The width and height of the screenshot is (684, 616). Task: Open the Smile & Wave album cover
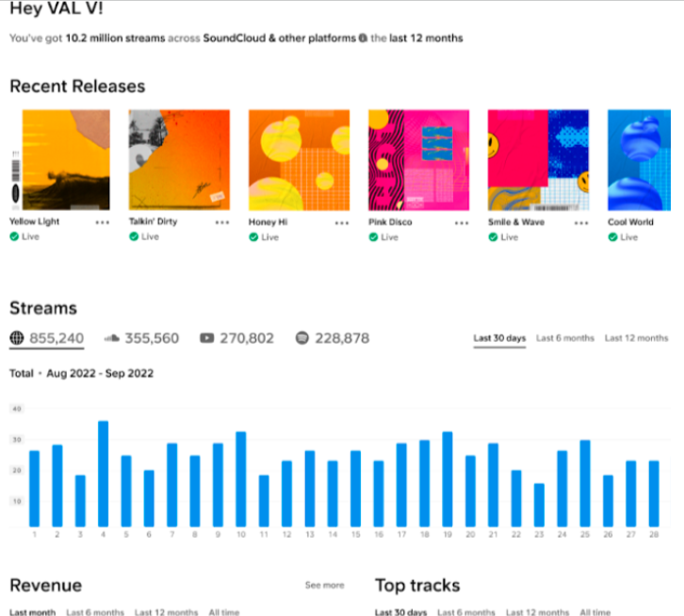pyautogui.click(x=538, y=160)
